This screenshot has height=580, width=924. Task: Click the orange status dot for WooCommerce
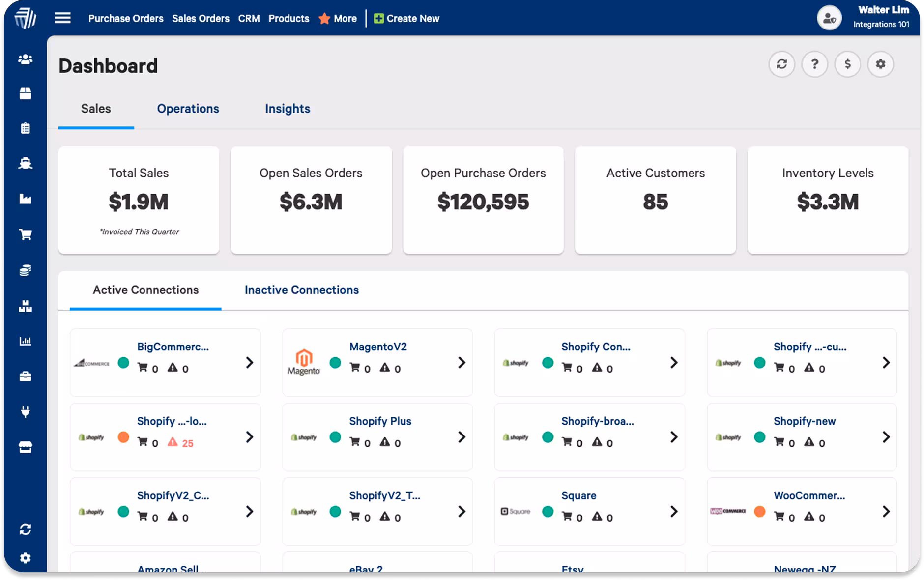tap(760, 512)
